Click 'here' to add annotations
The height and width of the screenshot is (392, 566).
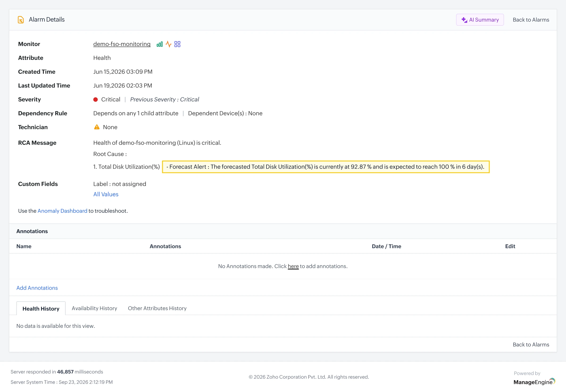(293, 266)
